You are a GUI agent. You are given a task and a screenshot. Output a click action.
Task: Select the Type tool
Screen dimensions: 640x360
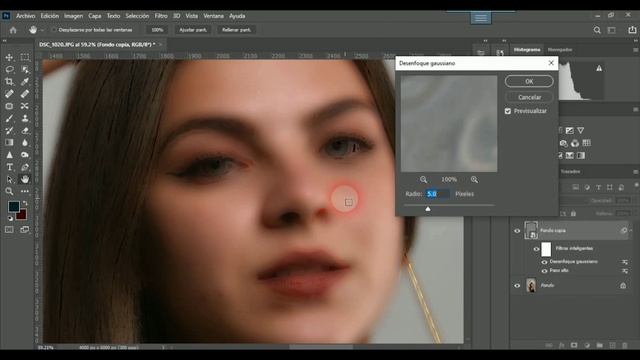[x=9, y=167]
